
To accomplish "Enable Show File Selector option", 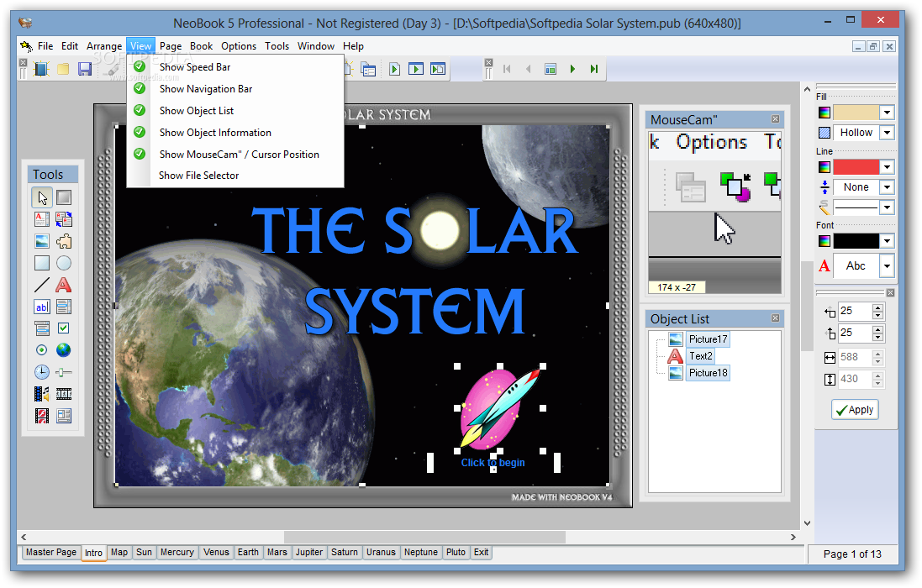I will pos(235,175).
